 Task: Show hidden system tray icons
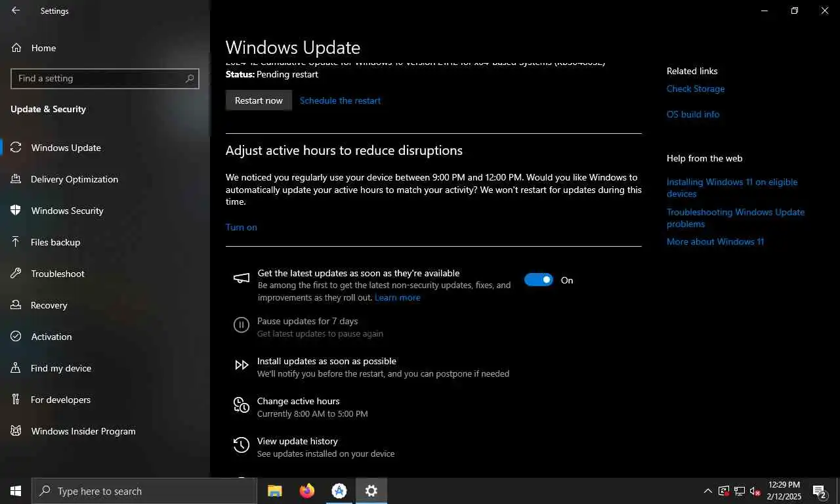(707, 491)
